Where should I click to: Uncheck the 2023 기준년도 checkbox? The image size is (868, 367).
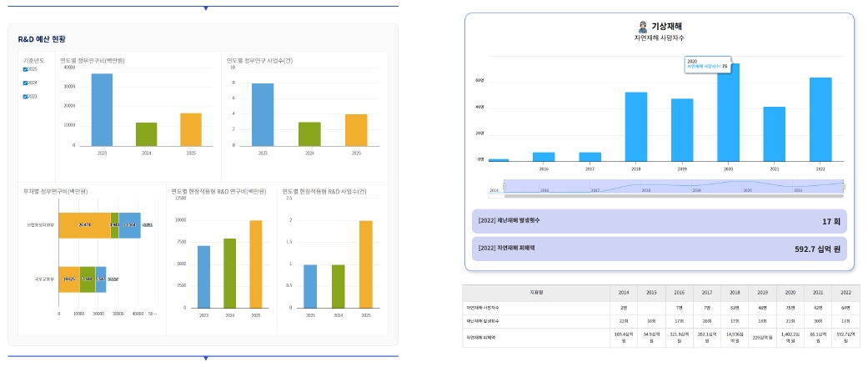point(25,96)
